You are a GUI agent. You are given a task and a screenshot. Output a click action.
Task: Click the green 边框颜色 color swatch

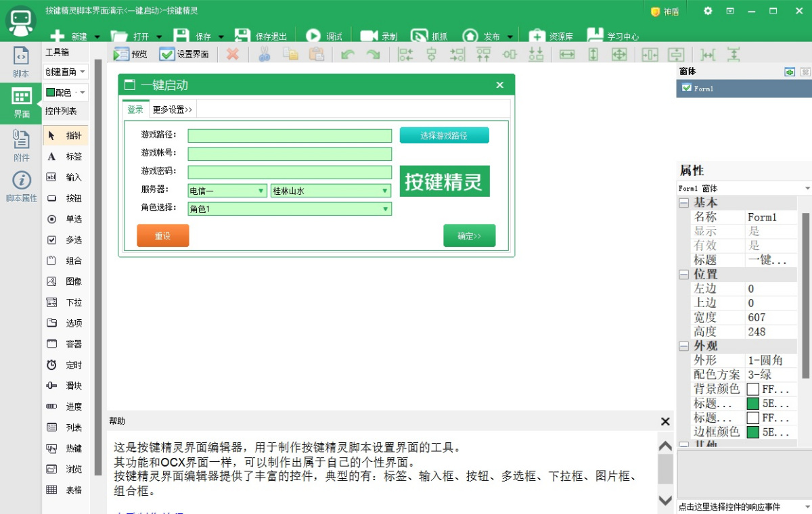(x=752, y=431)
